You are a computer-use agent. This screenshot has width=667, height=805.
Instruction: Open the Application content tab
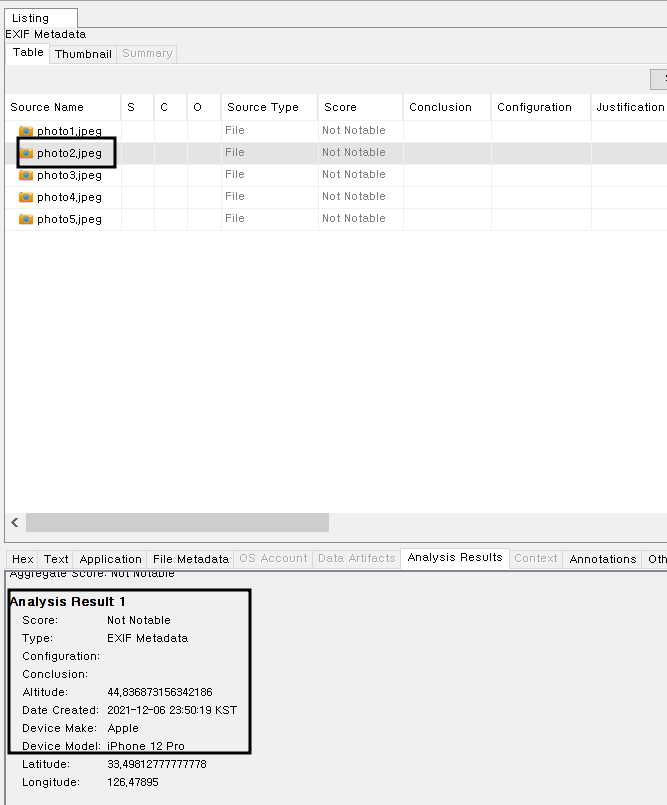(110, 559)
